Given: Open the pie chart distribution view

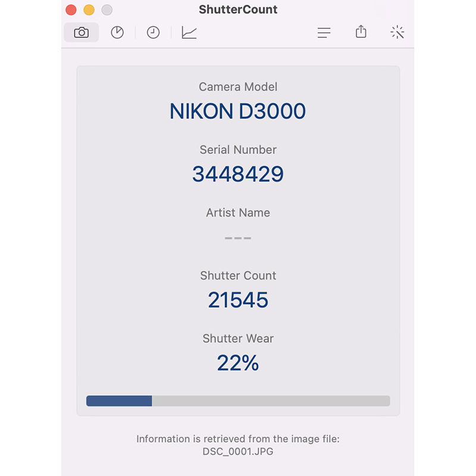Looking at the screenshot, I should [117, 33].
